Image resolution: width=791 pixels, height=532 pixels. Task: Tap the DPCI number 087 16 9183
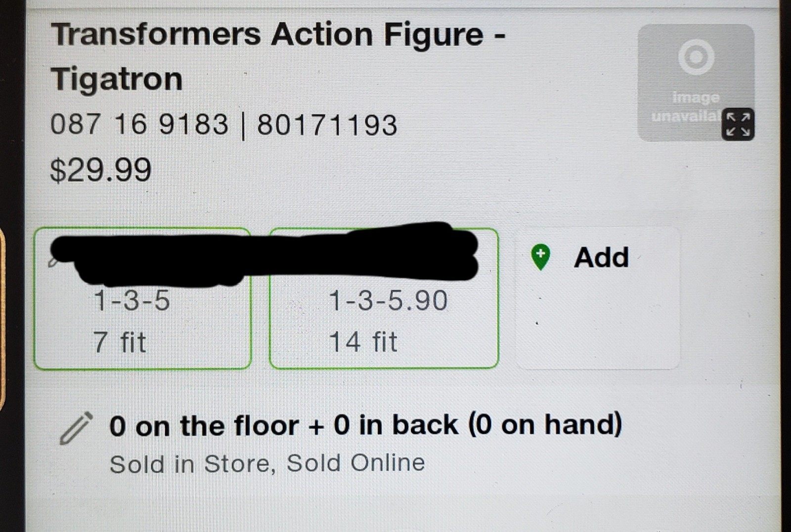tap(139, 124)
